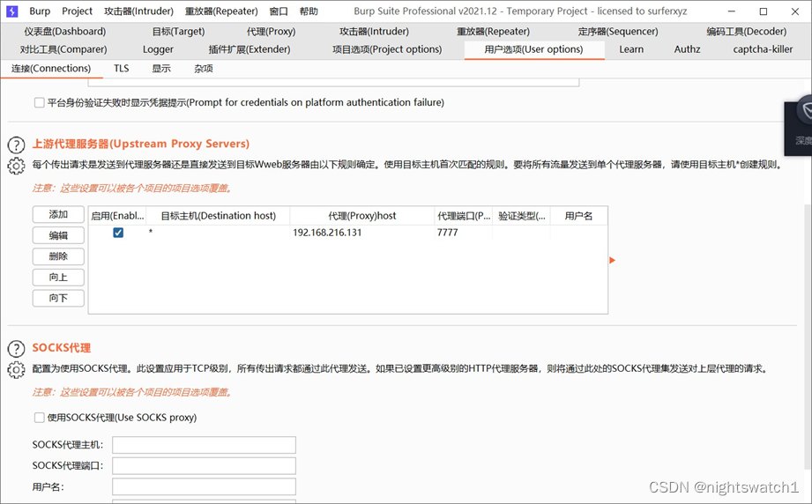Switch to Authz tab

coord(687,49)
